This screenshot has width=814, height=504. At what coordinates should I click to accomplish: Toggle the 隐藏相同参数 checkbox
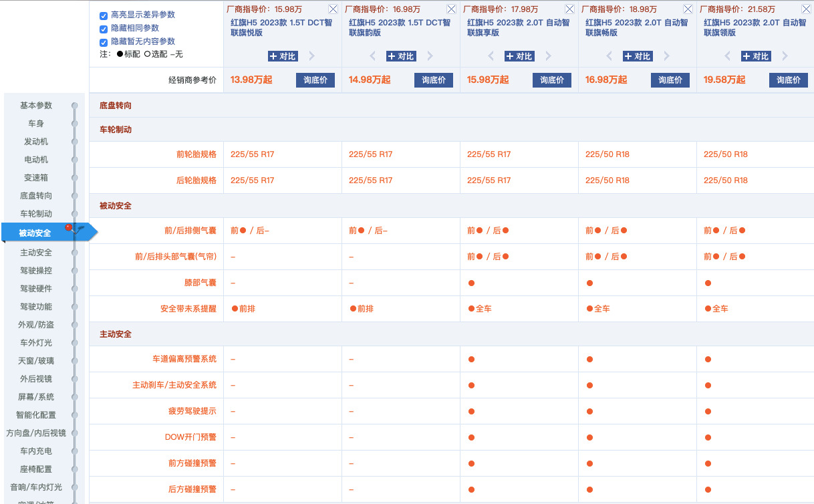(x=103, y=29)
